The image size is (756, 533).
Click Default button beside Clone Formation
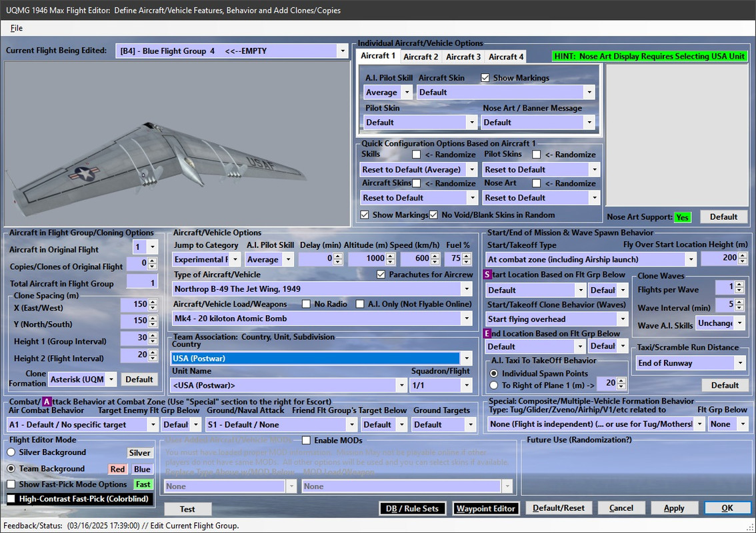(139, 379)
